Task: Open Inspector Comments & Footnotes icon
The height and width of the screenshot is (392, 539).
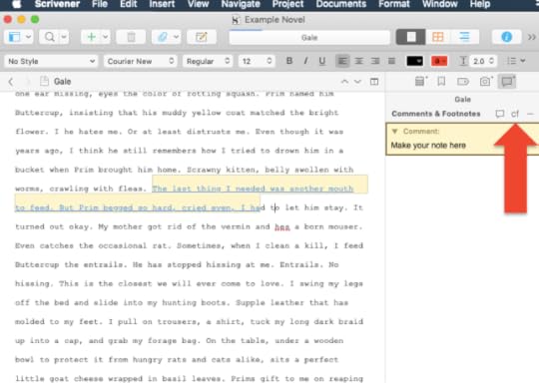Action: point(507,82)
